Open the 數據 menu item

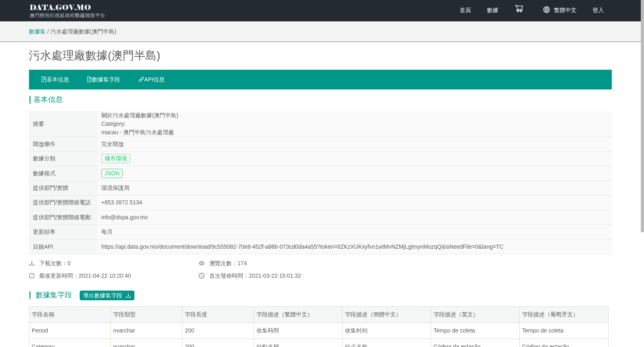point(493,10)
